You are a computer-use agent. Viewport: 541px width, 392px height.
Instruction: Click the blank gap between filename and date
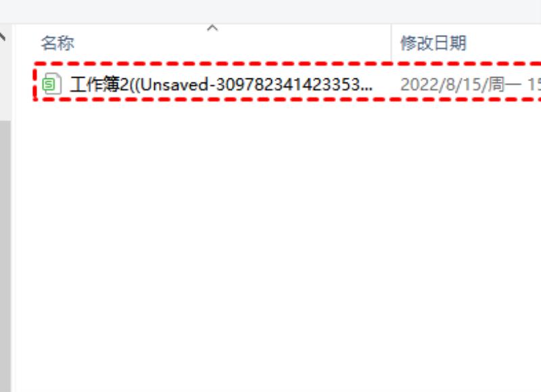click(385, 84)
